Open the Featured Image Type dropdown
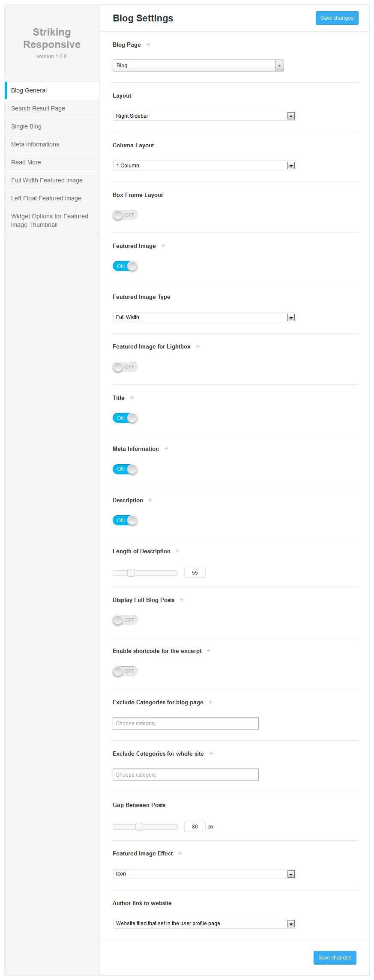 tap(204, 317)
